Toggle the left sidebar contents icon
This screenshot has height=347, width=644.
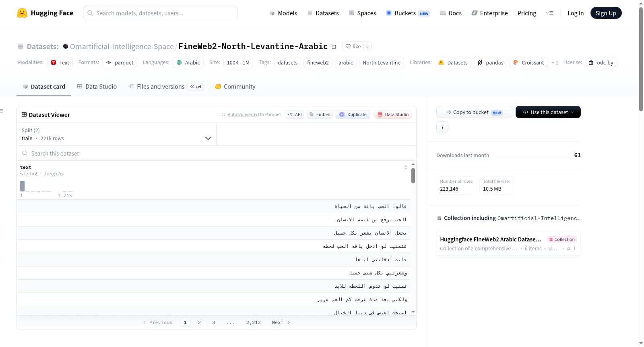click(x=2, y=111)
